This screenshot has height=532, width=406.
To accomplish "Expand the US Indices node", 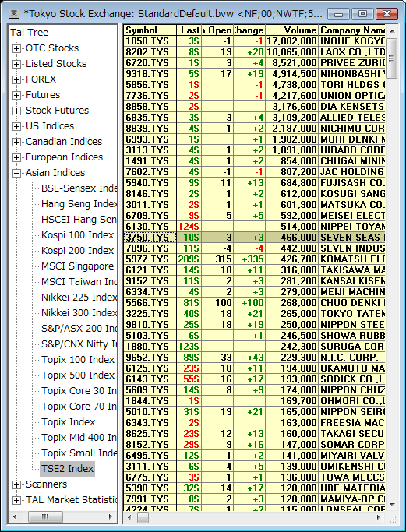I will coord(16,126).
